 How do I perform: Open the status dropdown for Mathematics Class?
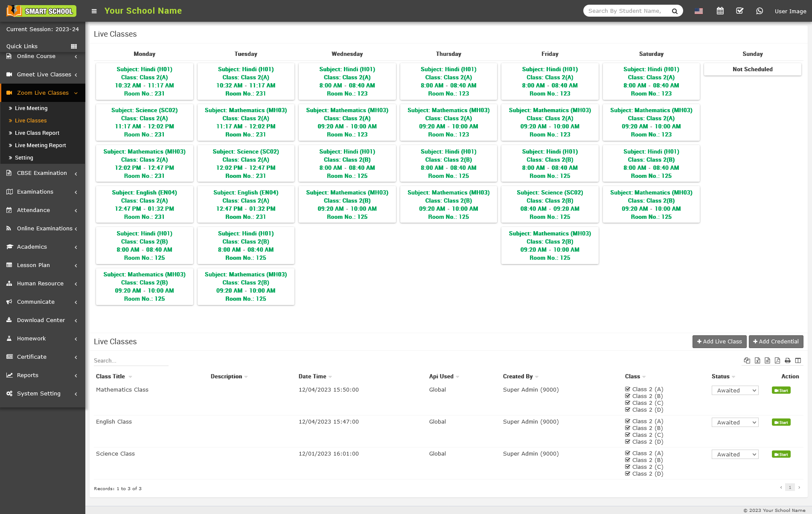tap(735, 390)
